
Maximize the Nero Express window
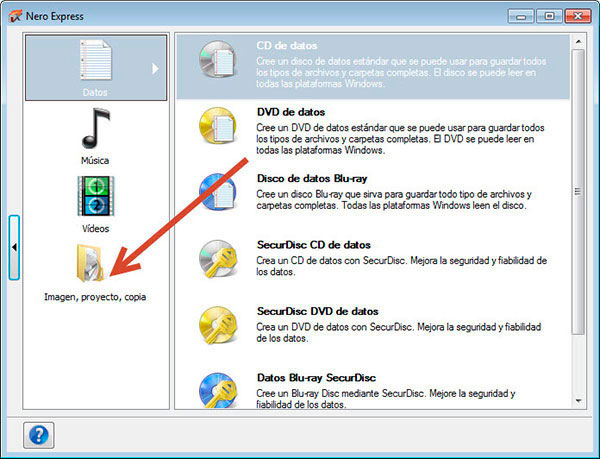click(x=549, y=16)
